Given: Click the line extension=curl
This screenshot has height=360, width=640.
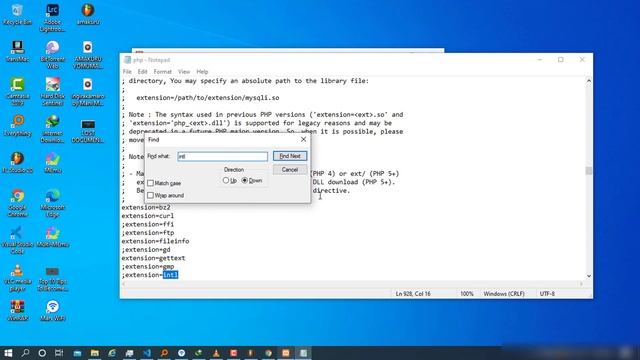Looking at the screenshot, I should [147, 216].
